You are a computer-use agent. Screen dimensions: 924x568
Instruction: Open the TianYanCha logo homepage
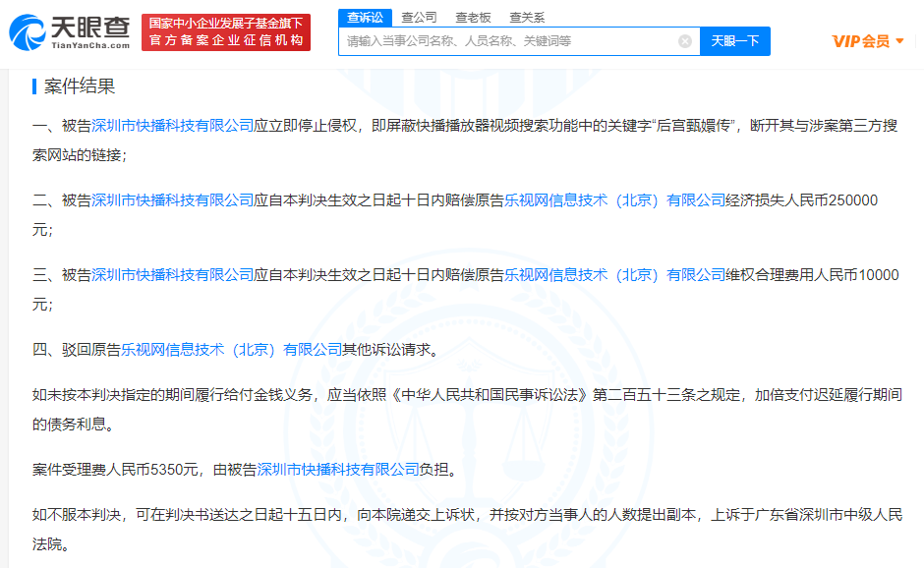[70, 32]
